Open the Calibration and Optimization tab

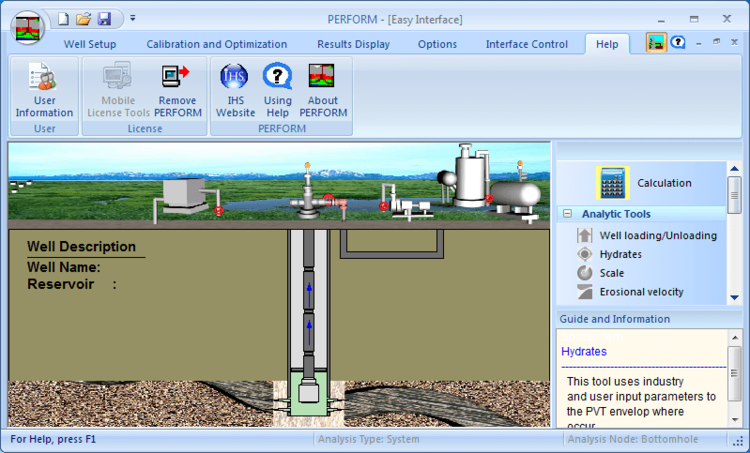tap(216, 44)
